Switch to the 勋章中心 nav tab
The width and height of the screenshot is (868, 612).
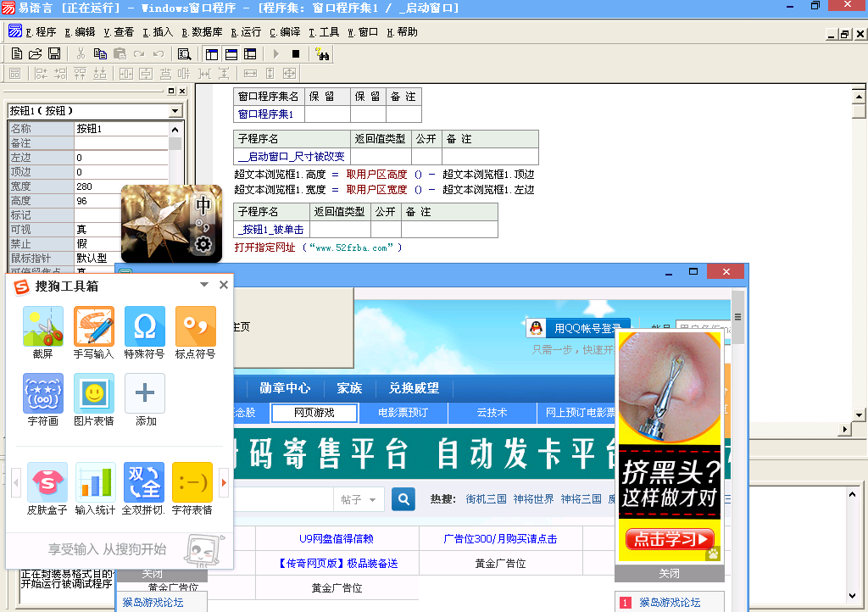(285, 388)
